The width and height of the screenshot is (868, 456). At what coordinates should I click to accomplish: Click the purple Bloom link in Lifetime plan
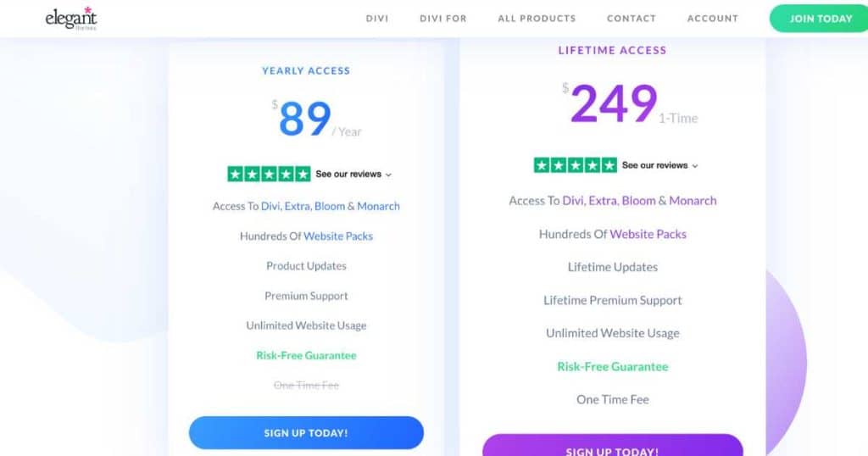point(638,201)
